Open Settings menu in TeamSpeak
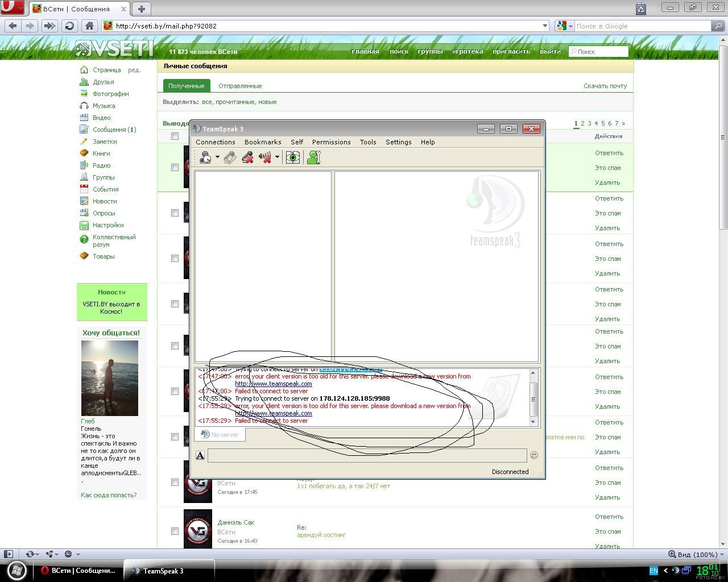The height and width of the screenshot is (582, 728). pos(398,142)
